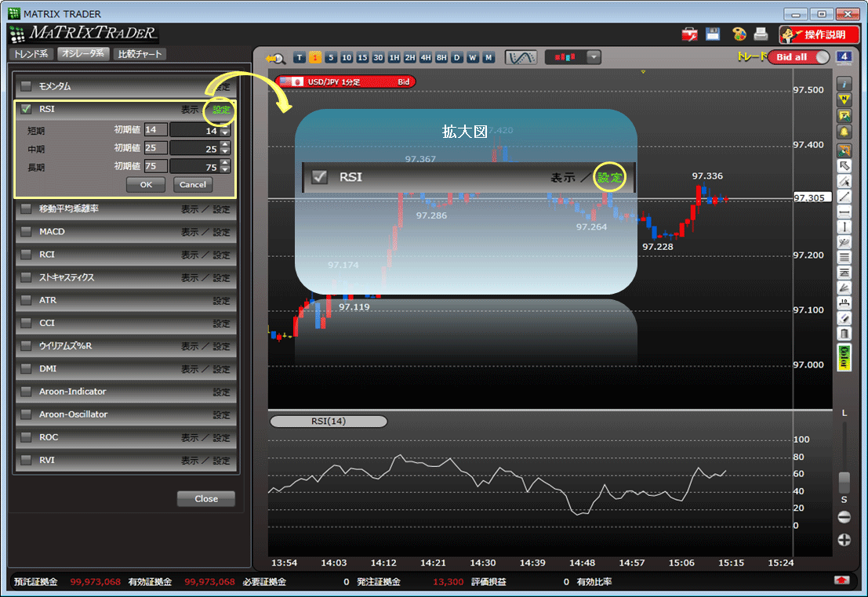Open the RSI 設定 link in the indicator list
The width and height of the screenshot is (868, 597).
coord(221,110)
